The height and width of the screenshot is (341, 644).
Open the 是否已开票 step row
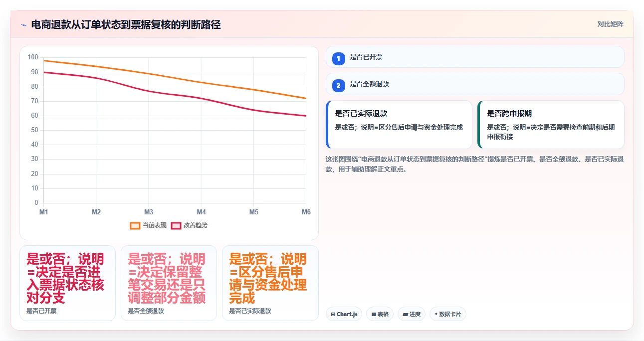pos(475,57)
